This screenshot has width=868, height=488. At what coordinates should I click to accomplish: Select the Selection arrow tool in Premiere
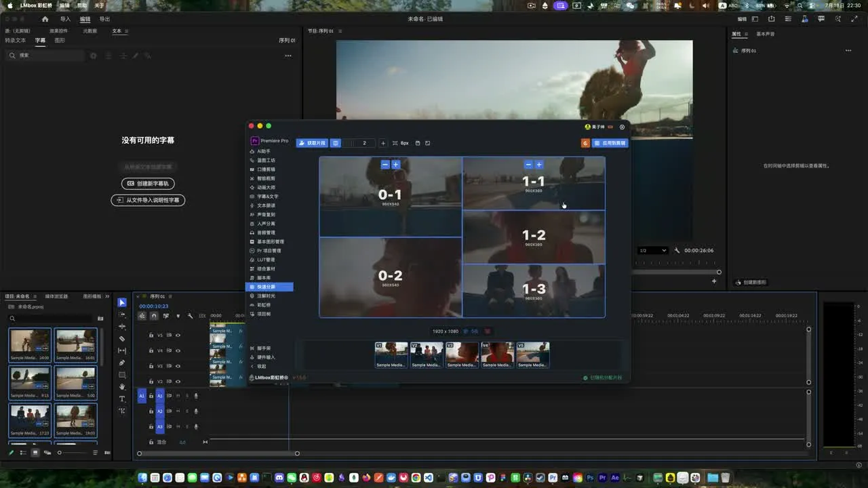pos(122,302)
